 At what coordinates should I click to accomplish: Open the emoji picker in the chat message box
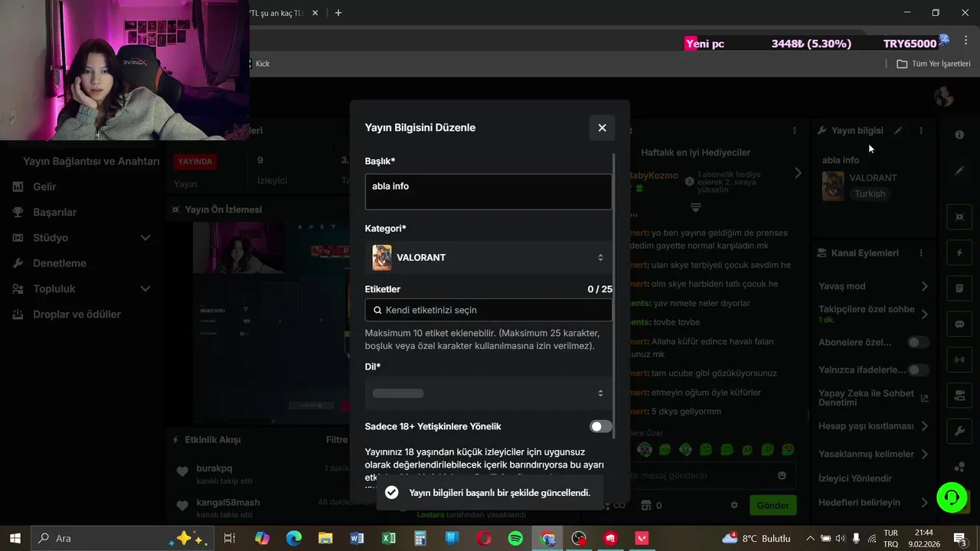pos(782,475)
